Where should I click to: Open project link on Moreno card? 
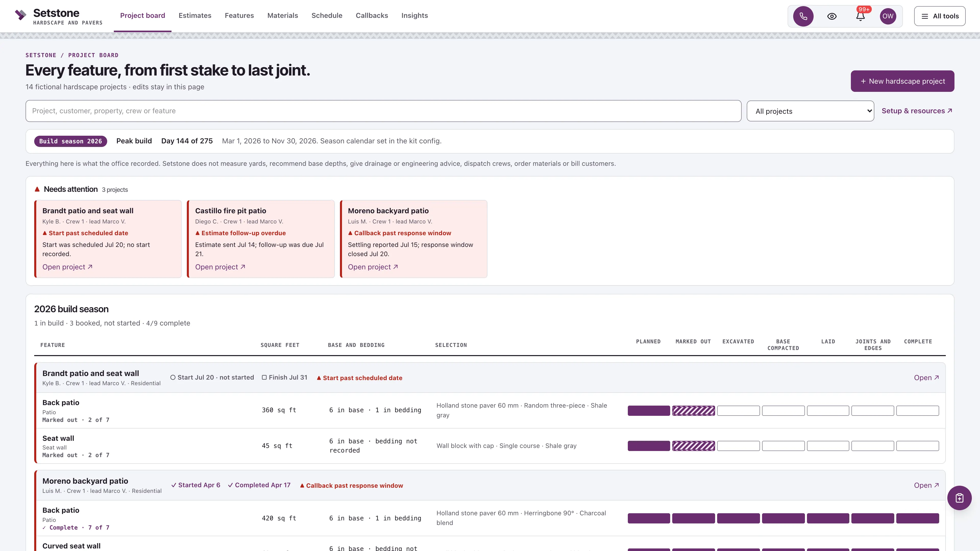[x=373, y=267]
